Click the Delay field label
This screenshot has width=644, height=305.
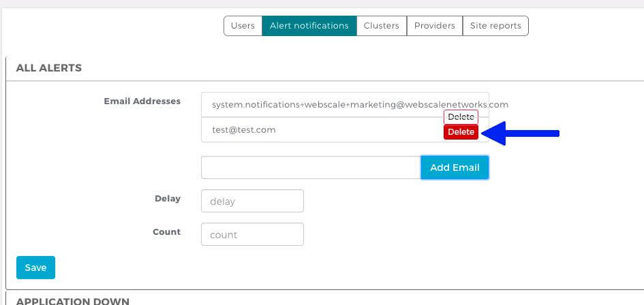coord(167,199)
